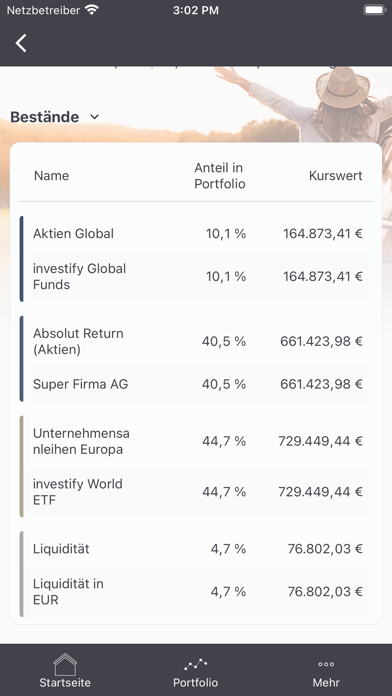Expand the Bestände dropdown chevron
Screen dimensions: 392x696
[x=95, y=117]
